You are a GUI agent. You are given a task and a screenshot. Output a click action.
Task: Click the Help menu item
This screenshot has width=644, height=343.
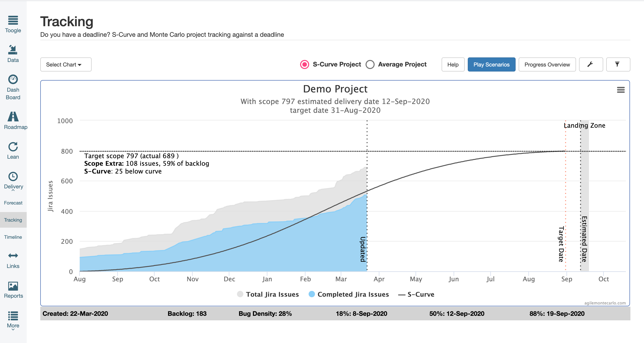(452, 65)
